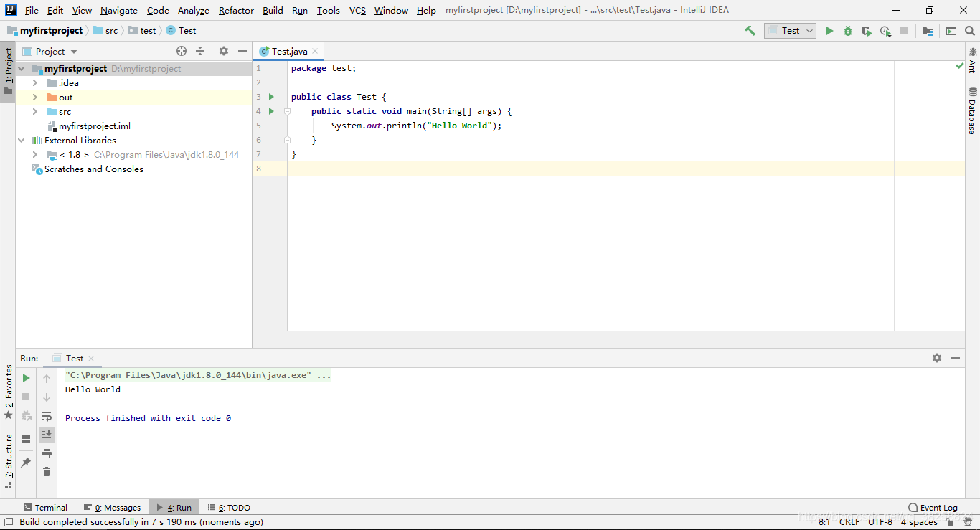Collapse External Libraries node
Image resolution: width=980 pixels, height=530 pixels.
point(22,141)
